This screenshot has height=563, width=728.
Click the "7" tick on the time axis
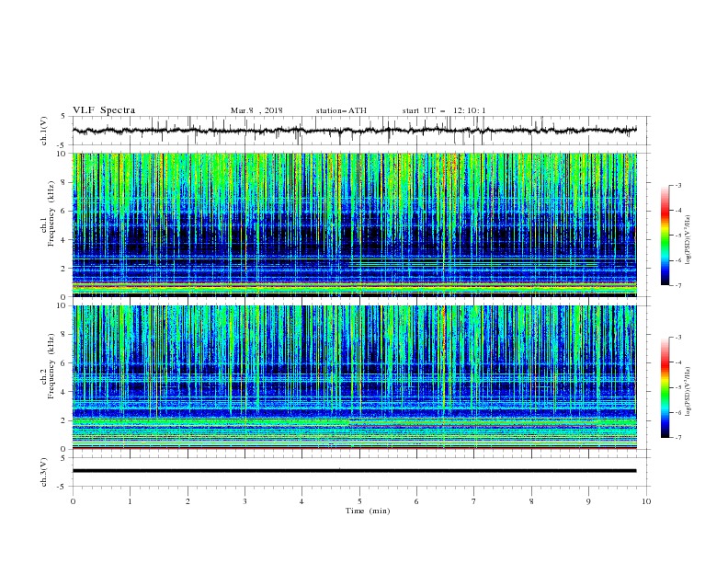click(x=474, y=501)
